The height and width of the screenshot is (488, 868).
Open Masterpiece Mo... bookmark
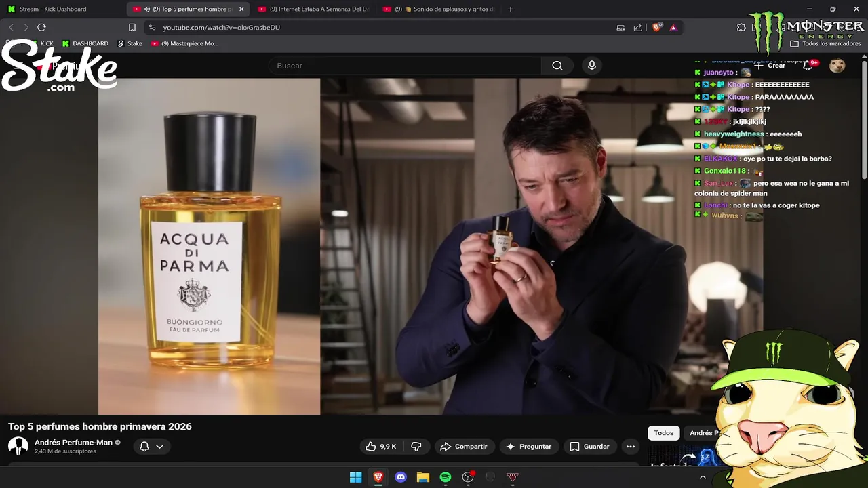click(184, 43)
